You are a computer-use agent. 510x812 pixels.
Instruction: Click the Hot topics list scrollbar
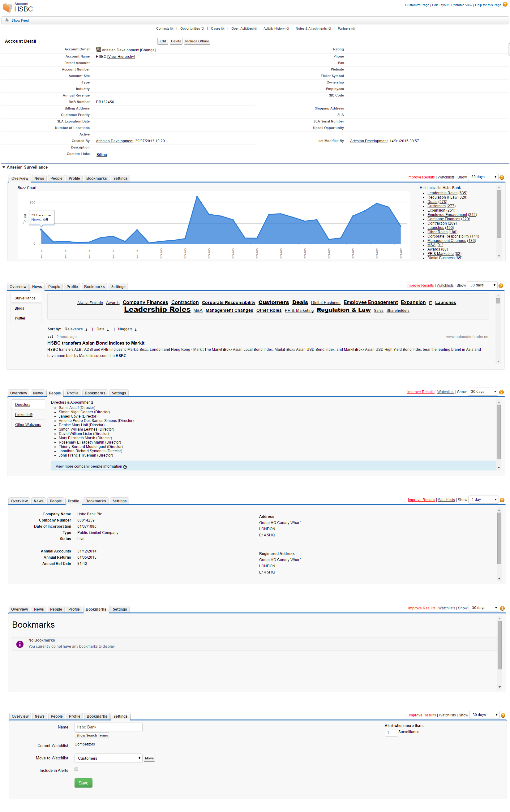(499, 214)
